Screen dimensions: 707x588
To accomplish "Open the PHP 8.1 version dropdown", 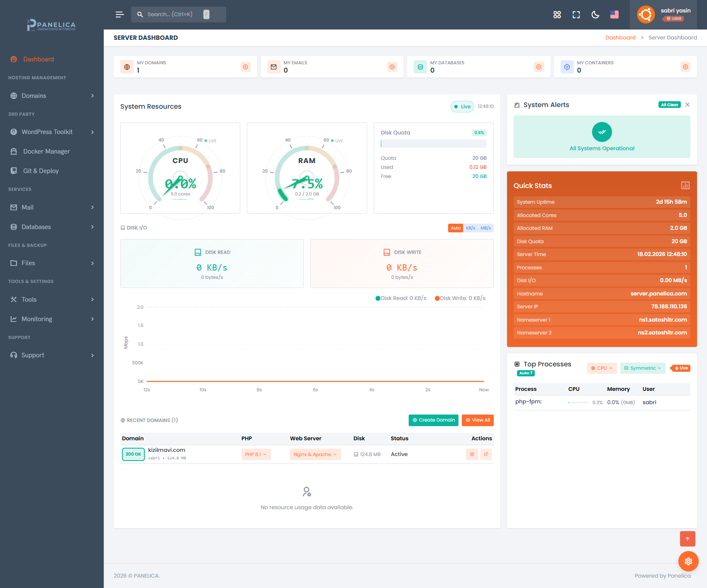I will click(x=256, y=454).
